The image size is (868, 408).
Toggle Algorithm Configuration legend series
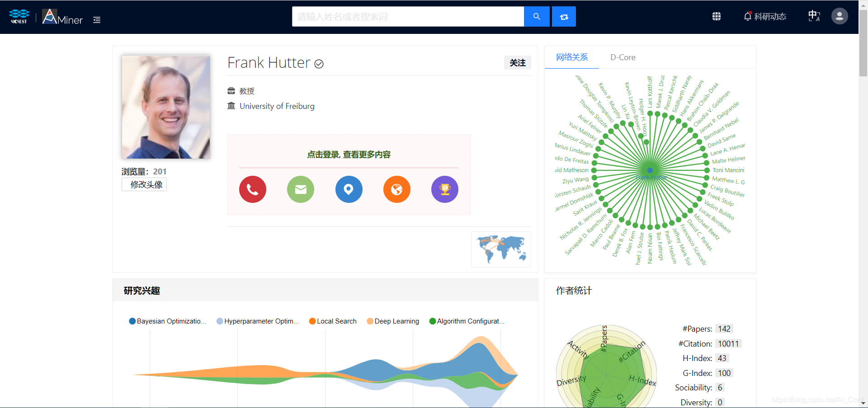pos(467,321)
